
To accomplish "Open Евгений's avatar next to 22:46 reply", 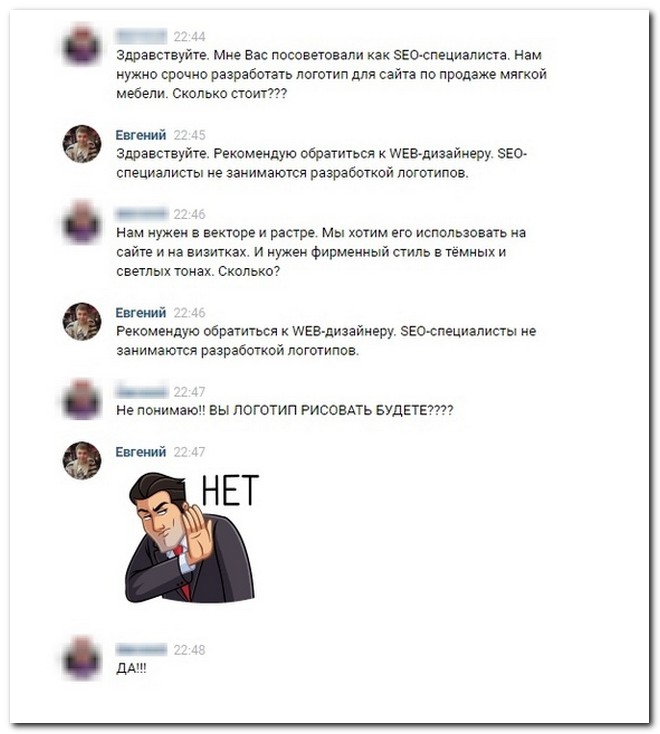I will tap(82, 321).
